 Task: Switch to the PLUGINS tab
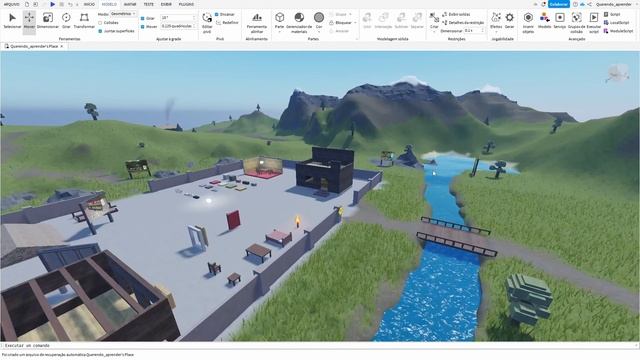(x=186, y=4)
